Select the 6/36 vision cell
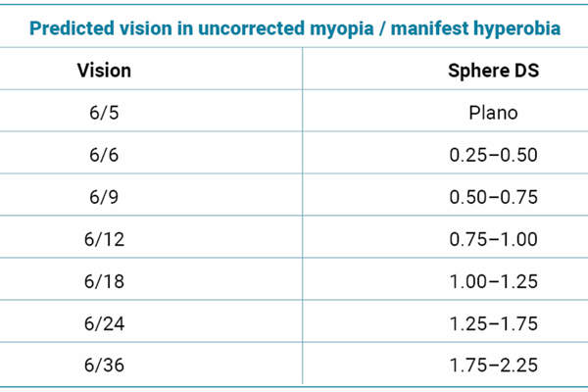Viewport: 588px width, 392px height. point(103,366)
